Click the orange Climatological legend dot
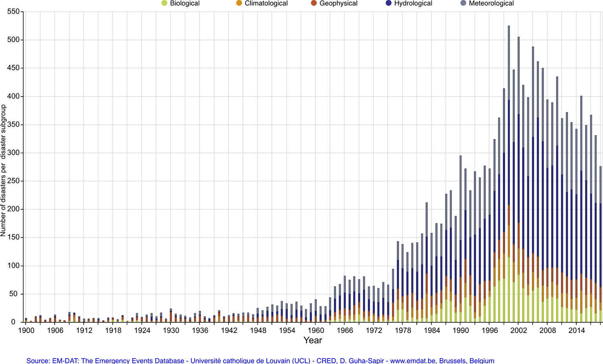 pos(239,3)
